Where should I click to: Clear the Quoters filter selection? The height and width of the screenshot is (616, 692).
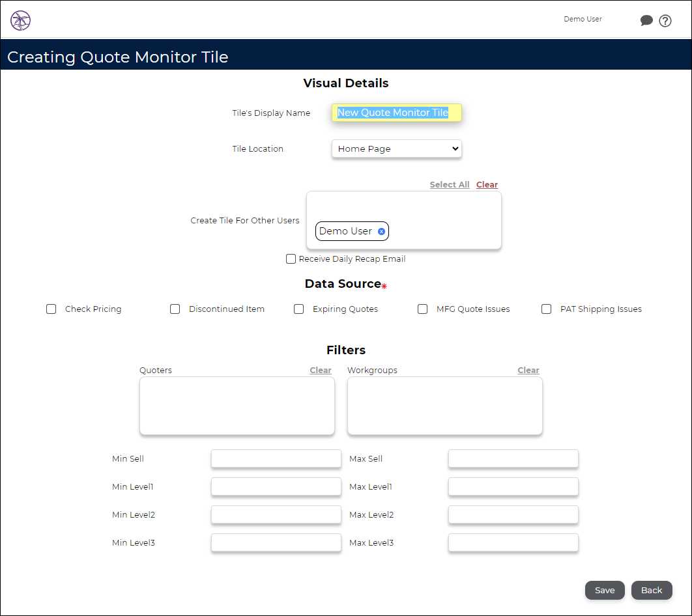[320, 370]
